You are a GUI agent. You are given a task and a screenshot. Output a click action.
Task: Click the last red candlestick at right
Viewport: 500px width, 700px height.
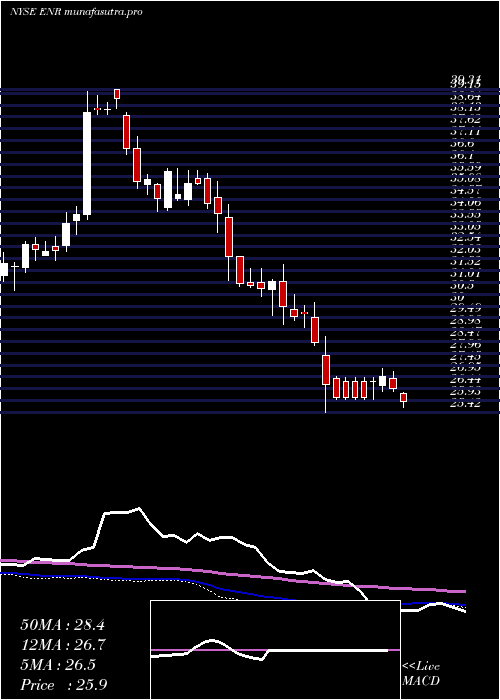[404, 397]
